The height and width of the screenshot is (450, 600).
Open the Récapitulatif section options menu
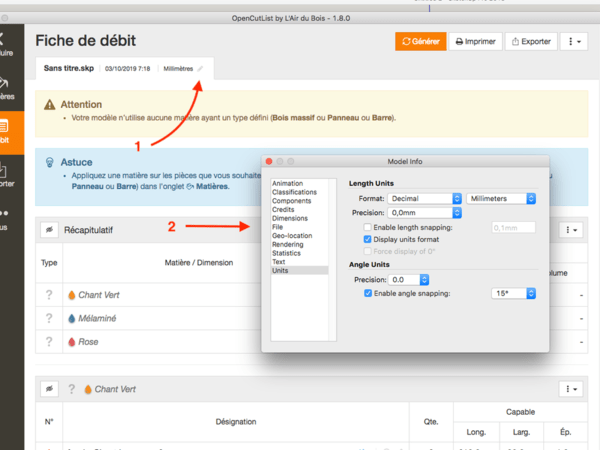tap(571, 230)
